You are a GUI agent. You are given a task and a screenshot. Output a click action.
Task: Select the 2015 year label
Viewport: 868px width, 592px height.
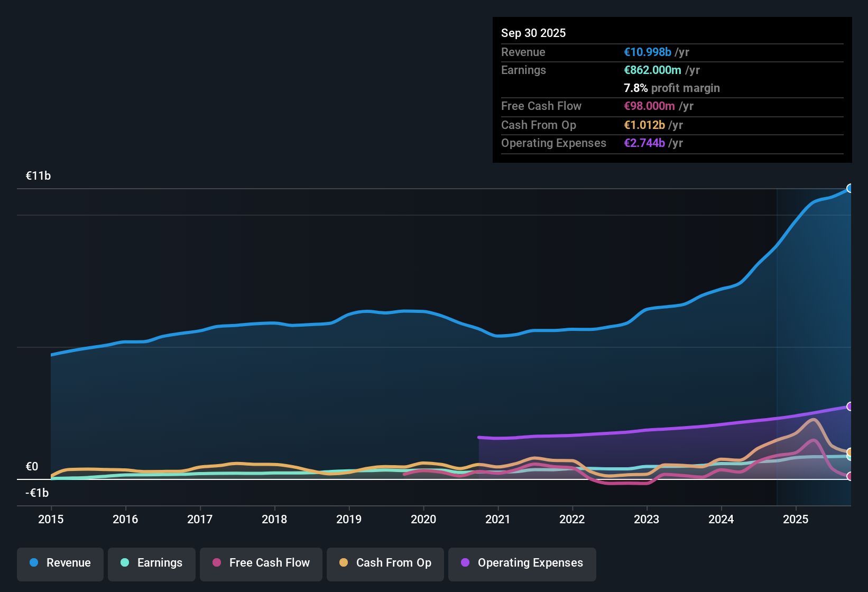51,520
